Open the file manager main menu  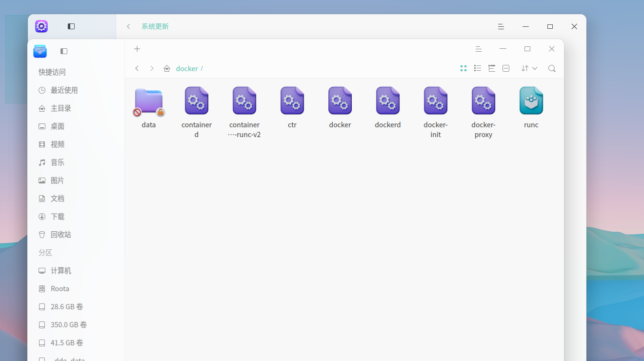pyautogui.click(x=479, y=49)
